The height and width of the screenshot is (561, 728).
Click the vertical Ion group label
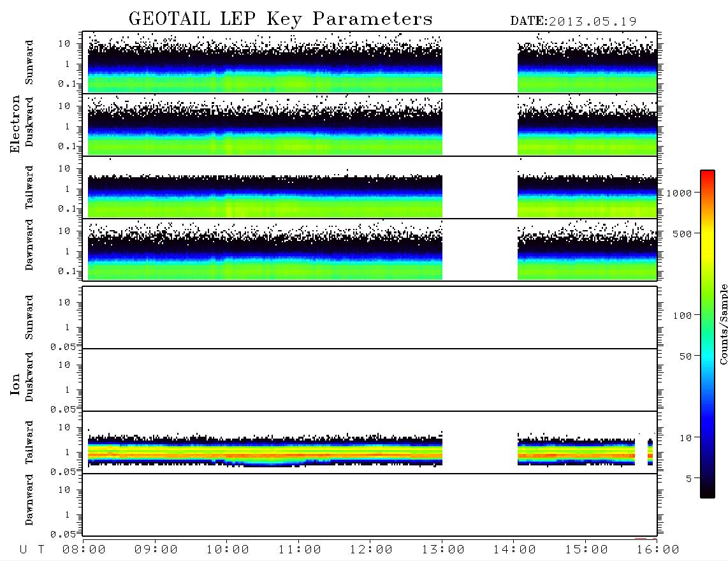[15, 384]
